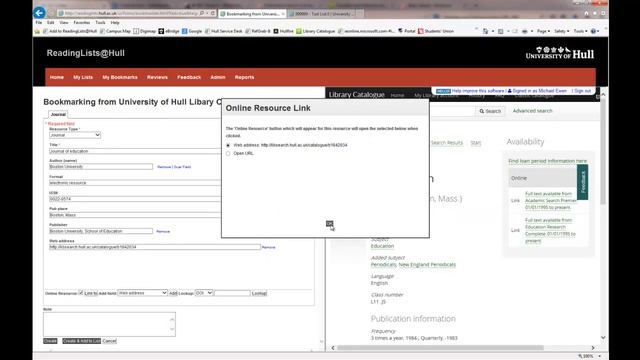Open the Google favorites bookmark
Screen dimensions: 640x360
(x=192, y=31)
